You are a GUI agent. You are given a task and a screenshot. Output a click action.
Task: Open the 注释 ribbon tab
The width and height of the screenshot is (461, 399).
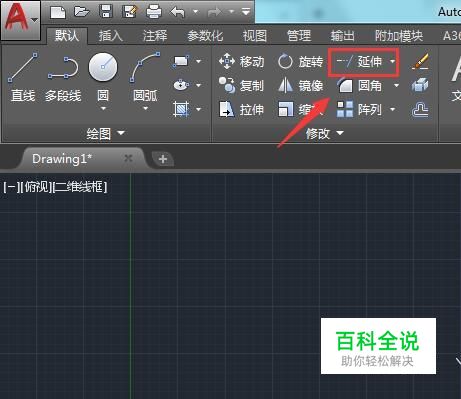(x=155, y=36)
